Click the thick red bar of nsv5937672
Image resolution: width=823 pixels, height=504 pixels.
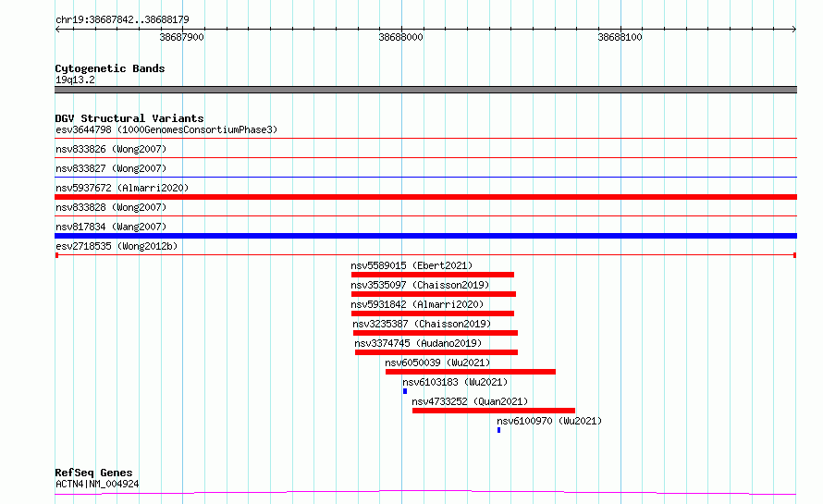tap(425, 197)
